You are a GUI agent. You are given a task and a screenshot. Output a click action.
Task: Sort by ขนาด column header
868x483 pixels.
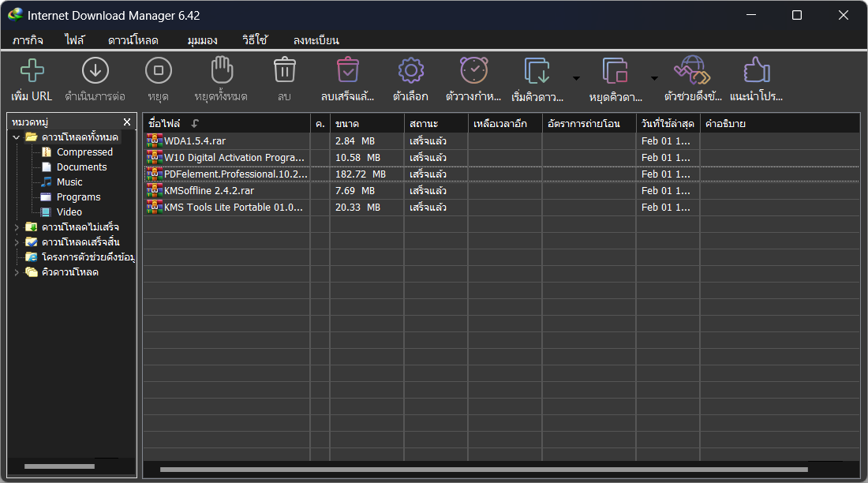[367, 124]
